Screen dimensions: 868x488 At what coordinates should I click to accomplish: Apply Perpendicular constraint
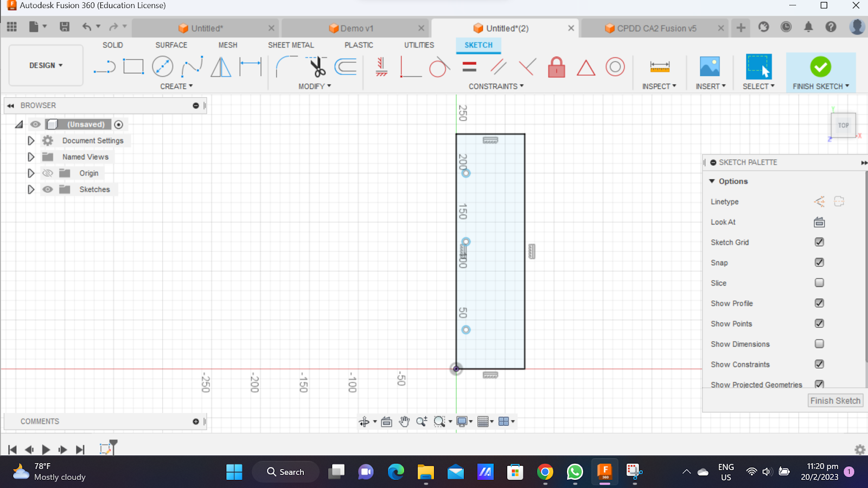527,67
